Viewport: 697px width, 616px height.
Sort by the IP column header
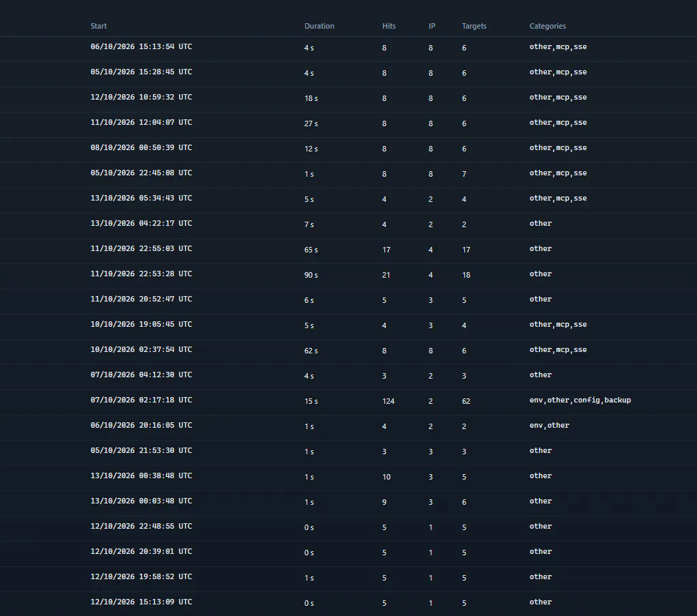click(x=431, y=26)
